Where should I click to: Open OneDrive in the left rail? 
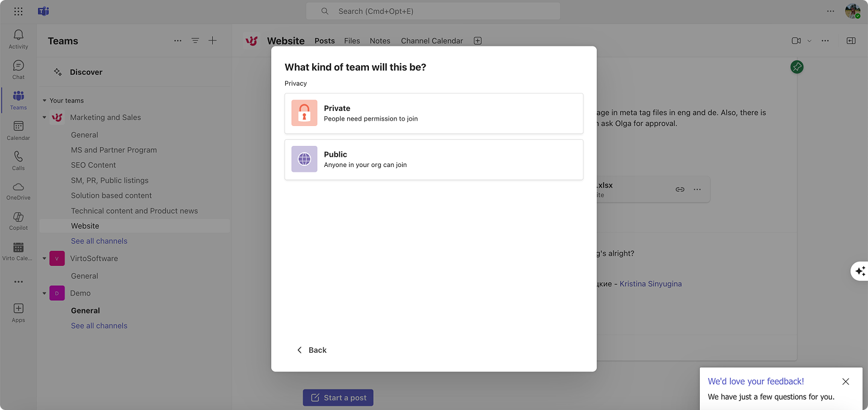pyautogui.click(x=18, y=191)
